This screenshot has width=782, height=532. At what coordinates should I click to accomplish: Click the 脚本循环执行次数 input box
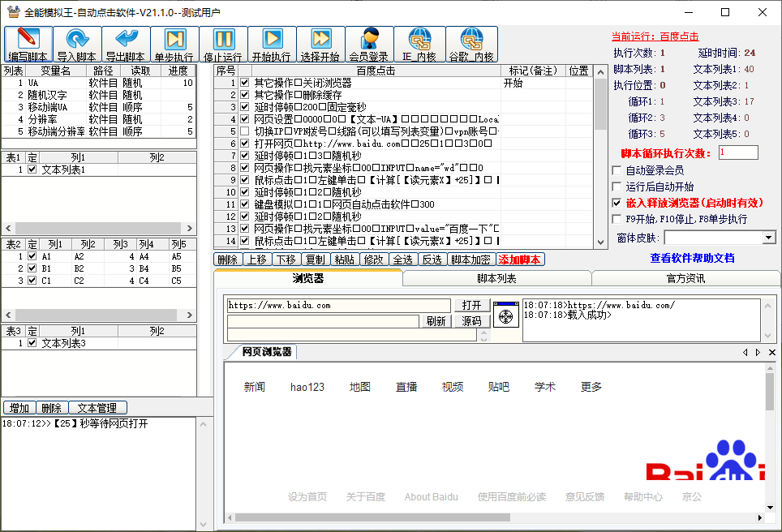point(738,152)
